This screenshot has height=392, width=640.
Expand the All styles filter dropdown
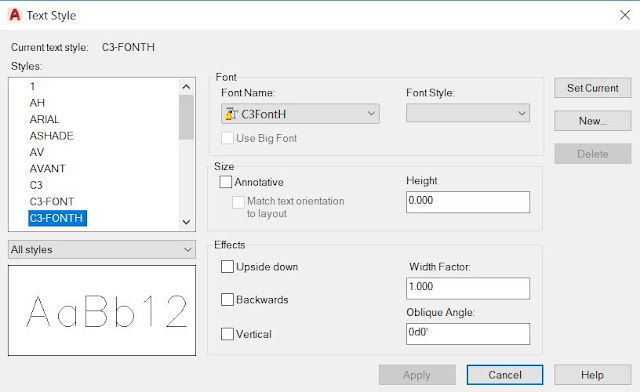[x=102, y=249]
